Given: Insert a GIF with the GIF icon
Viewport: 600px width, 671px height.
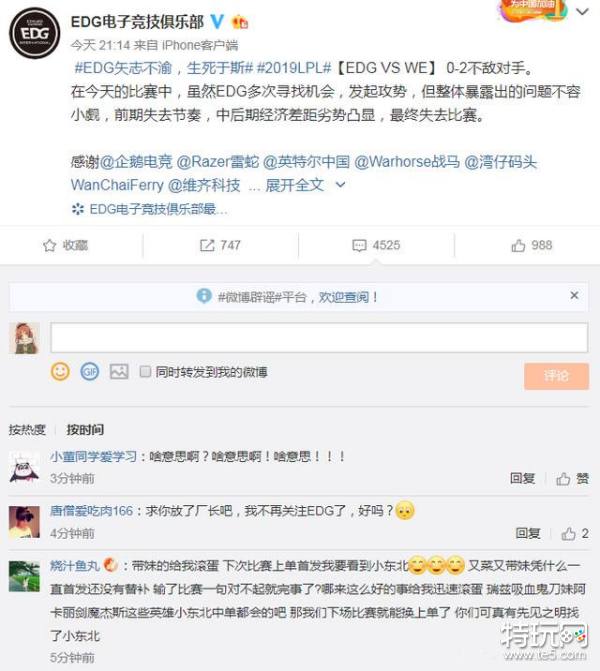Looking at the screenshot, I should click(90, 371).
